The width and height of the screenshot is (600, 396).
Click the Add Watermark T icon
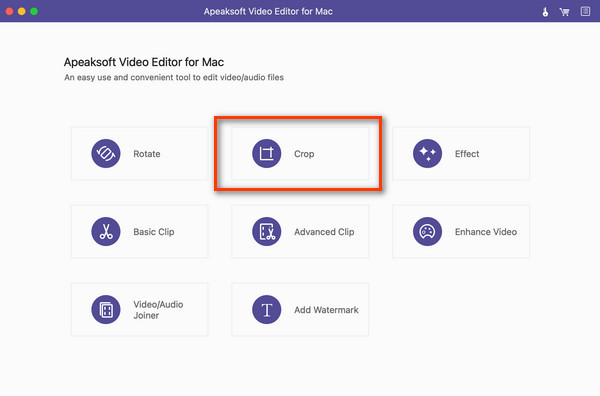[x=267, y=310]
